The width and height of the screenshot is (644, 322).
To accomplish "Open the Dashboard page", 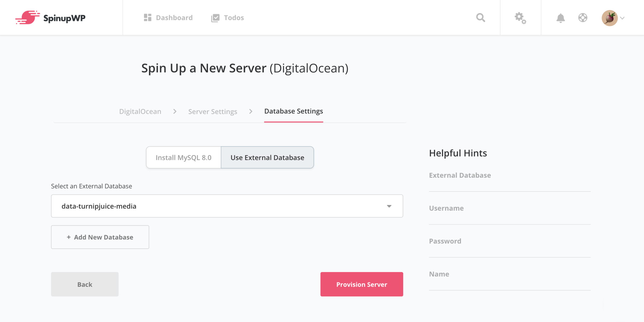I will [168, 18].
